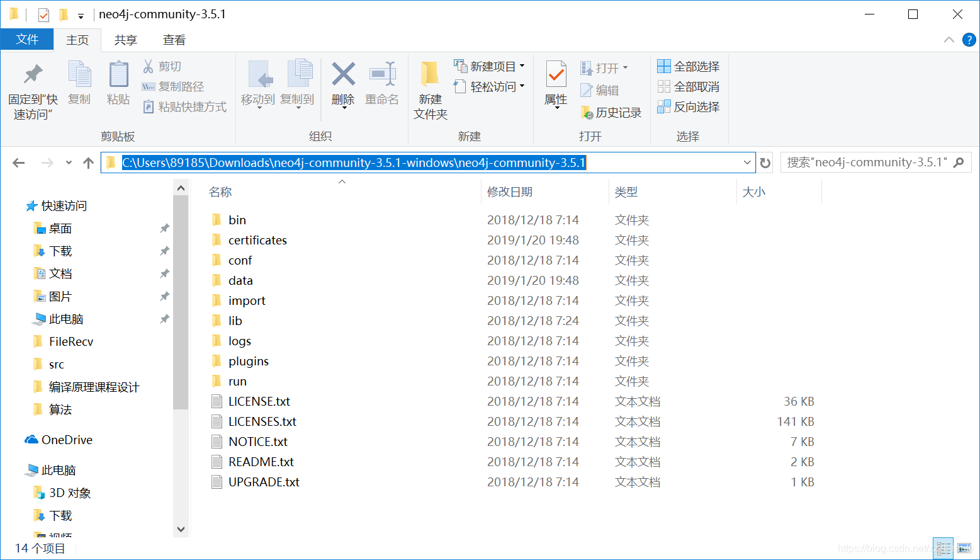Open the File tab
Screen dimensions: 980x560
[x=27, y=39]
